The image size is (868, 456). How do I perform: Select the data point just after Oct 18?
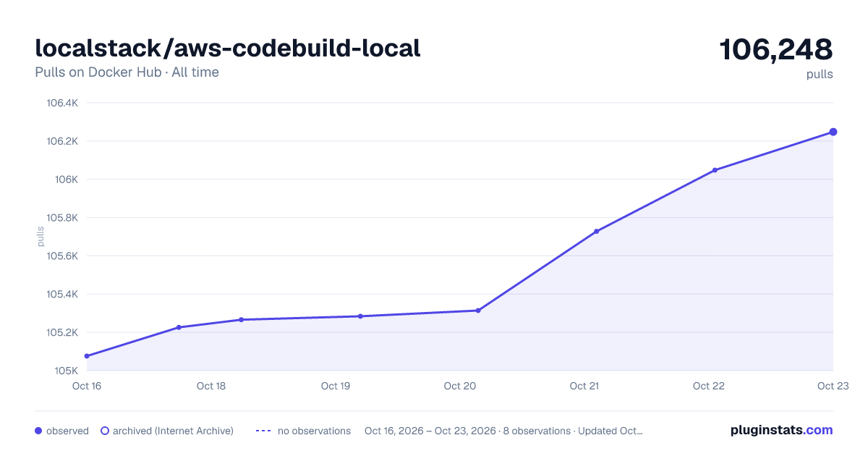pyautogui.click(x=241, y=320)
